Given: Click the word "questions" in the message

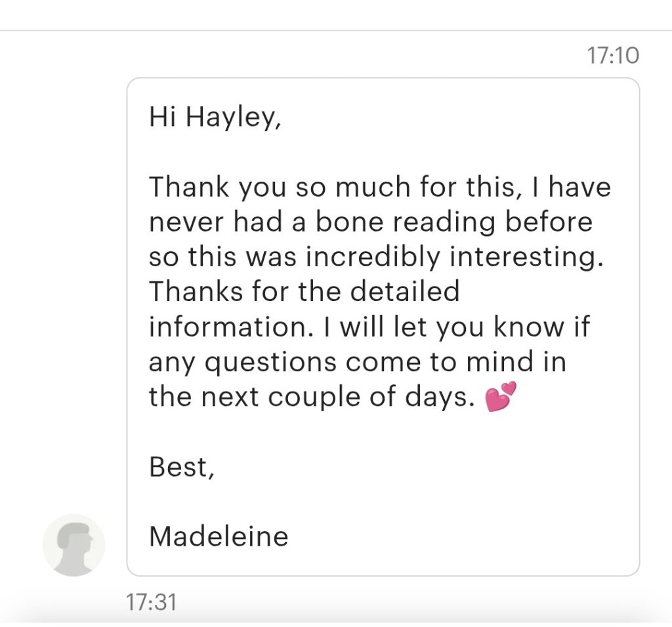Looking at the screenshot, I should pos(287,362).
